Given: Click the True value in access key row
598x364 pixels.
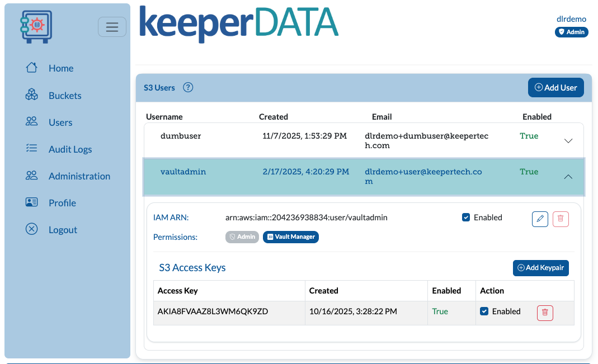Looking at the screenshot, I should [x=440, y=311].
